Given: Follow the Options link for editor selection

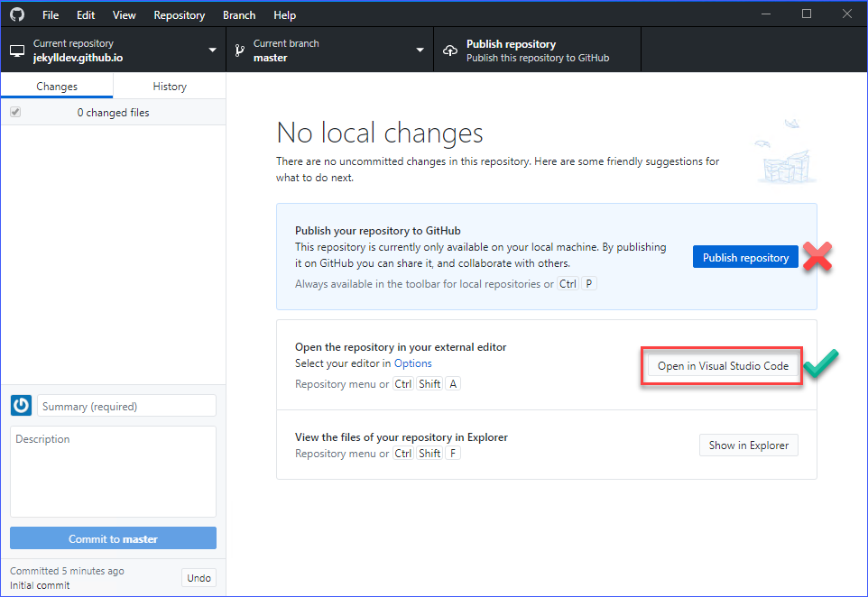Looking at the screenshot, I should [413, 363].
